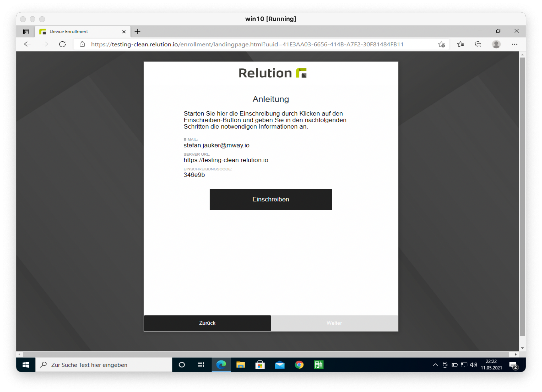This screenshot has width=542, height=392.
Task: Click the Relution logo
Action: pos(272,73)
